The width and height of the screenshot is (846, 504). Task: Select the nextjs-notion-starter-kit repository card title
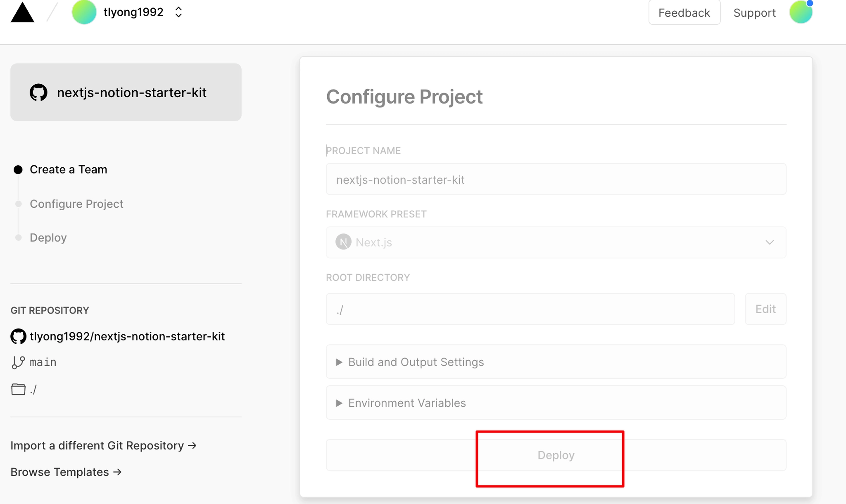pos(132,93)
